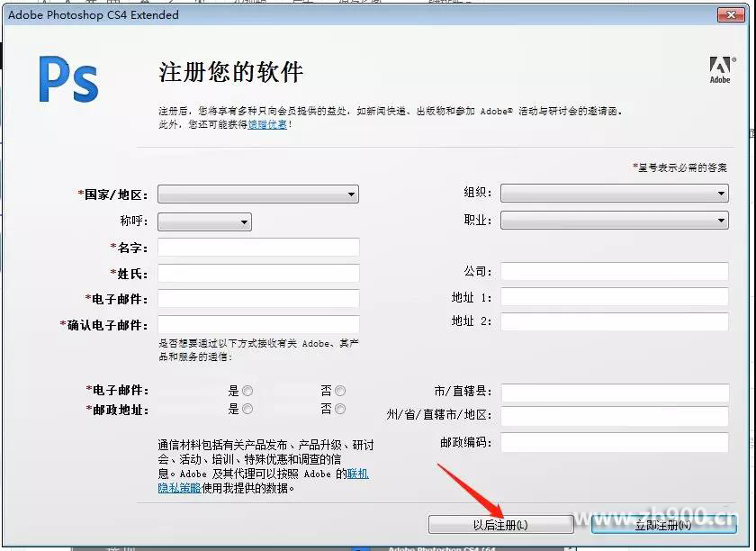
Task: Close the Adobe Photoshop CS4 registration dialog
Action: point(730,14)
